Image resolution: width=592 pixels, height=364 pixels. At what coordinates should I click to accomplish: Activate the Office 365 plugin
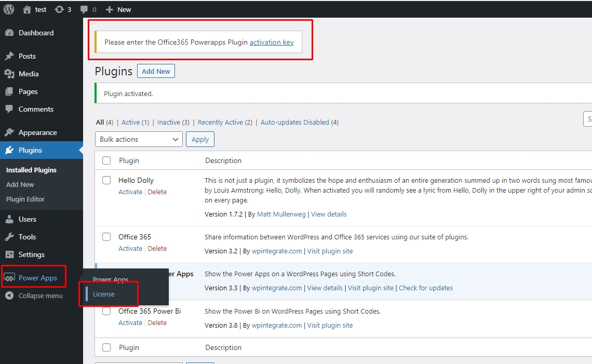point(130,248)
